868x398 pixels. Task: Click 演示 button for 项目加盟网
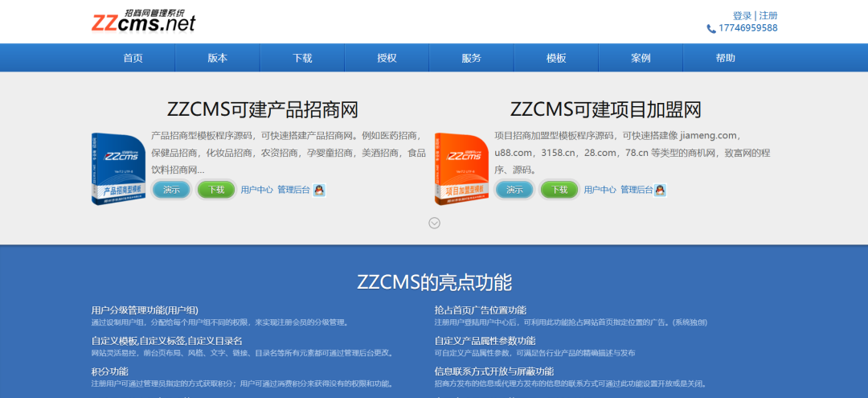click(x=514, y=190)
